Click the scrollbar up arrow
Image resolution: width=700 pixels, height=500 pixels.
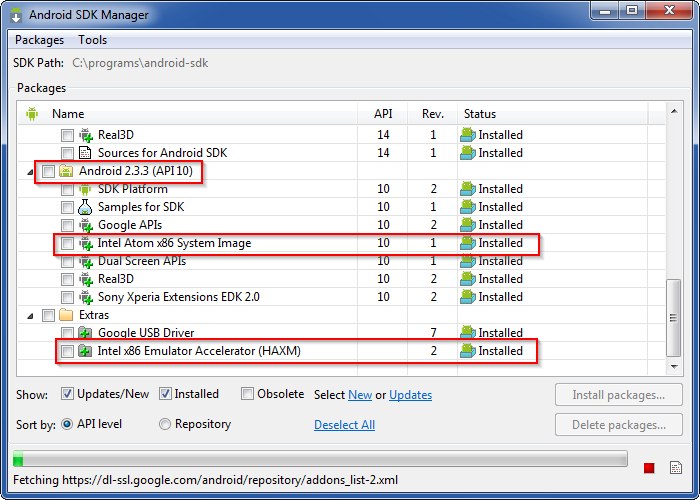coord(674,111)
